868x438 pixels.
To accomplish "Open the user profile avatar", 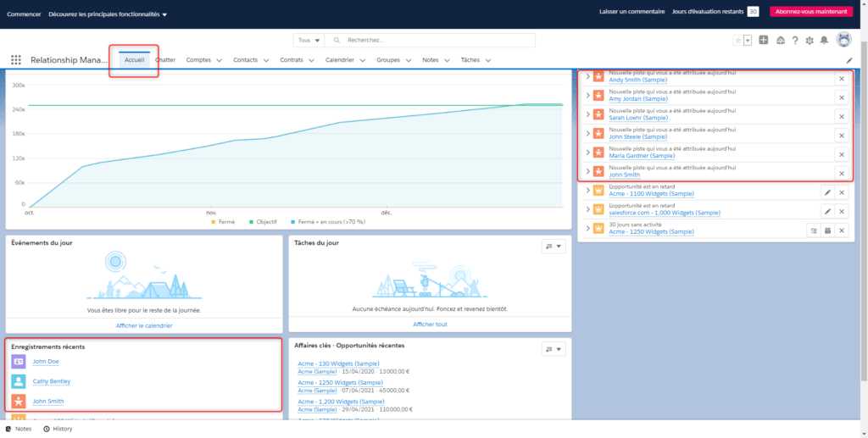I will [x=843, y=40].
